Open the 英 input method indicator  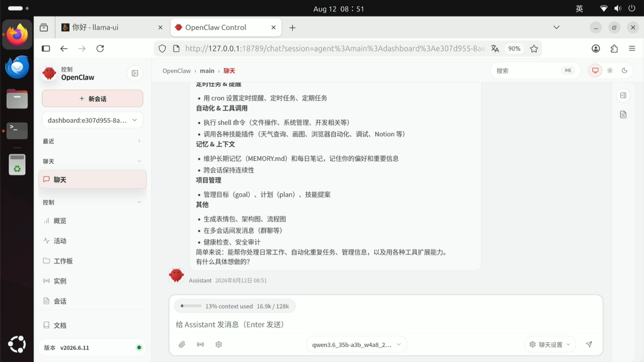(x=579, y=8)
